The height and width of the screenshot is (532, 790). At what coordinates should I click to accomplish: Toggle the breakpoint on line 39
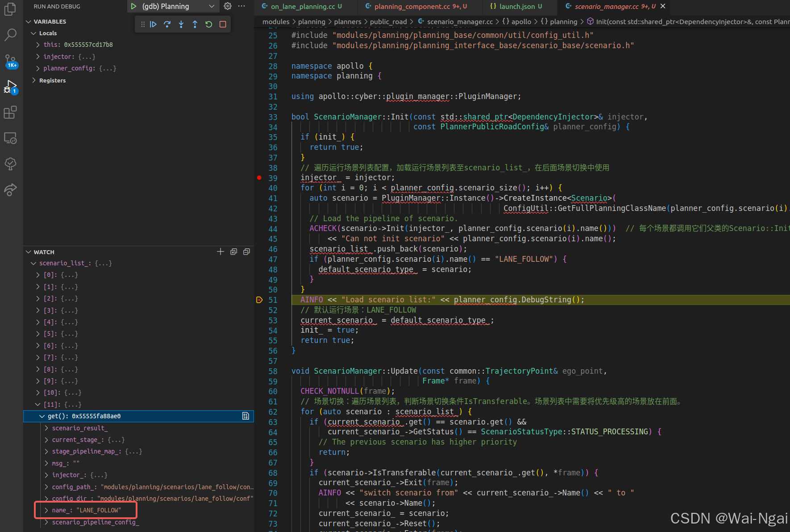(259, 178)
